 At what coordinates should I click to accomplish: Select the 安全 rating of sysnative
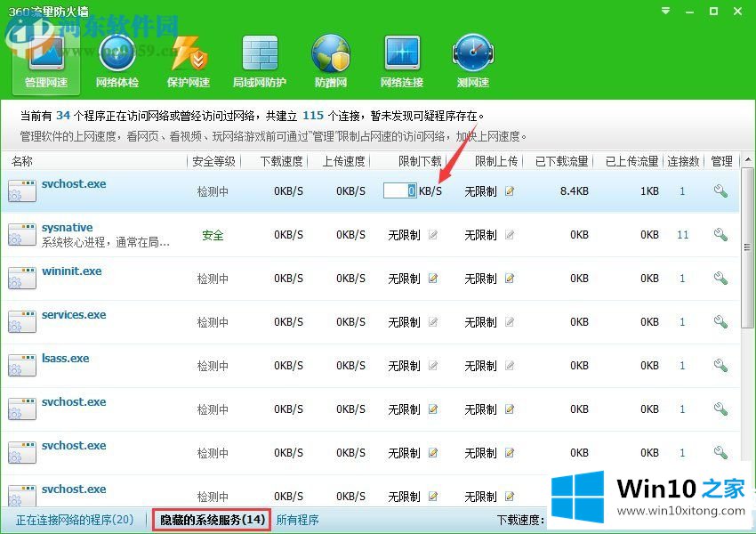(x=213, y=235)
